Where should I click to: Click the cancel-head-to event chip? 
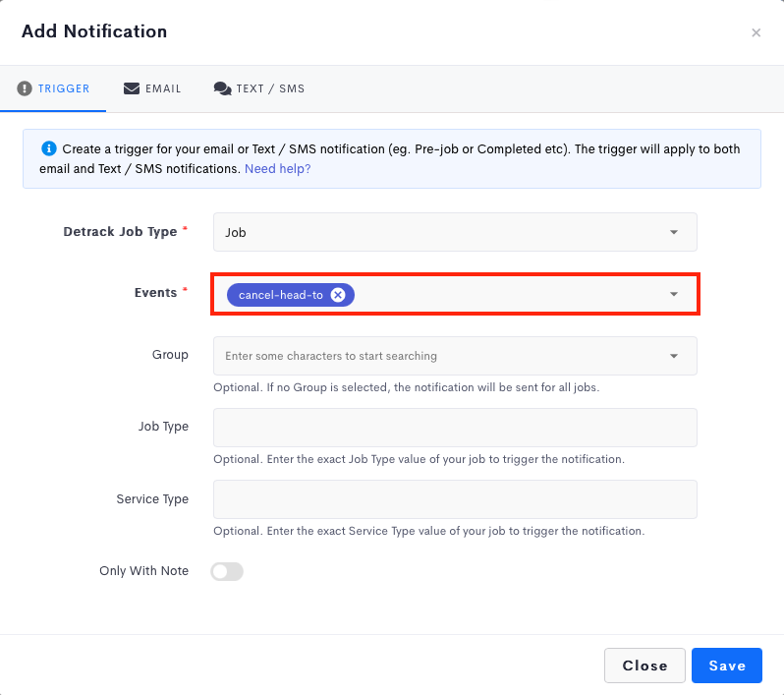[281, 295]
